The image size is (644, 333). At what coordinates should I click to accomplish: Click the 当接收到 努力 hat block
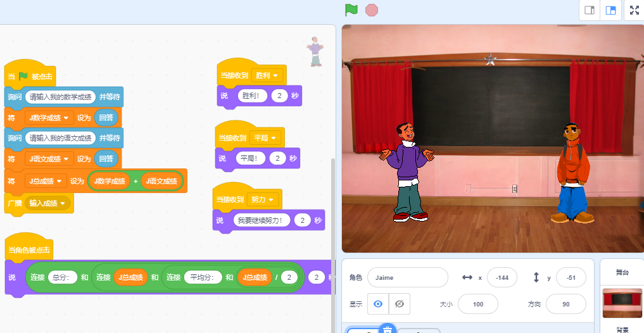[247, 196]
